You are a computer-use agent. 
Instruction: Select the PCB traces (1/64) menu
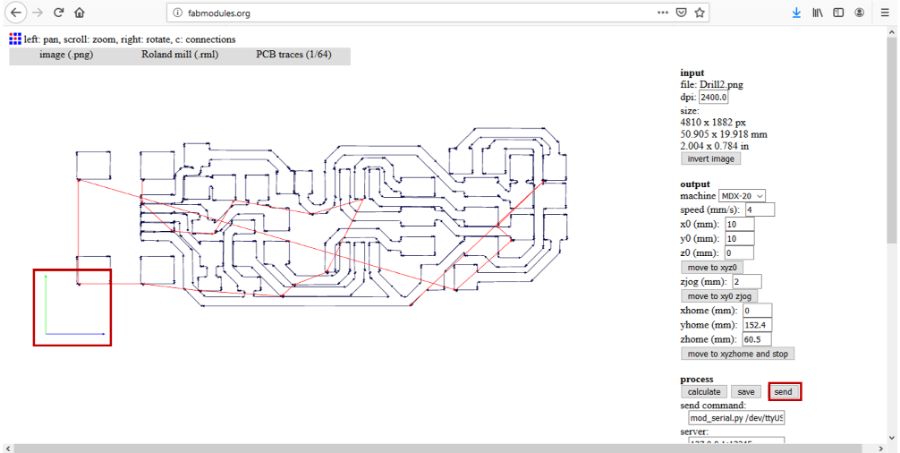click(293, 55)
